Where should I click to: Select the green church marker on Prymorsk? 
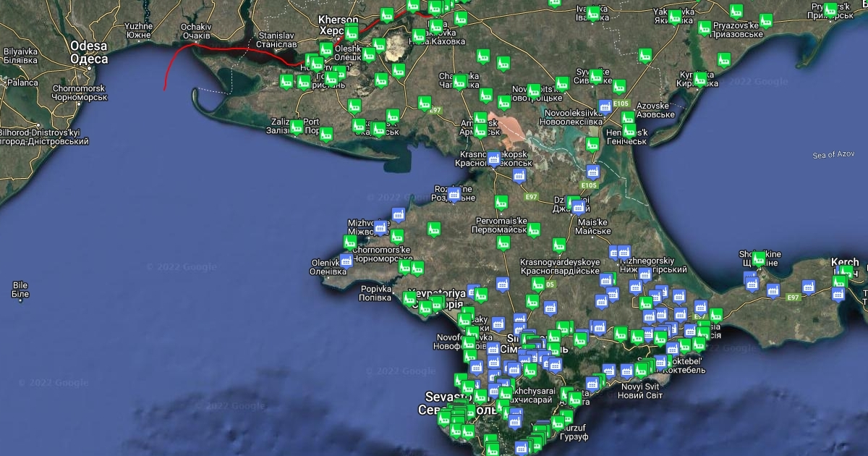[x=830, y=9]
